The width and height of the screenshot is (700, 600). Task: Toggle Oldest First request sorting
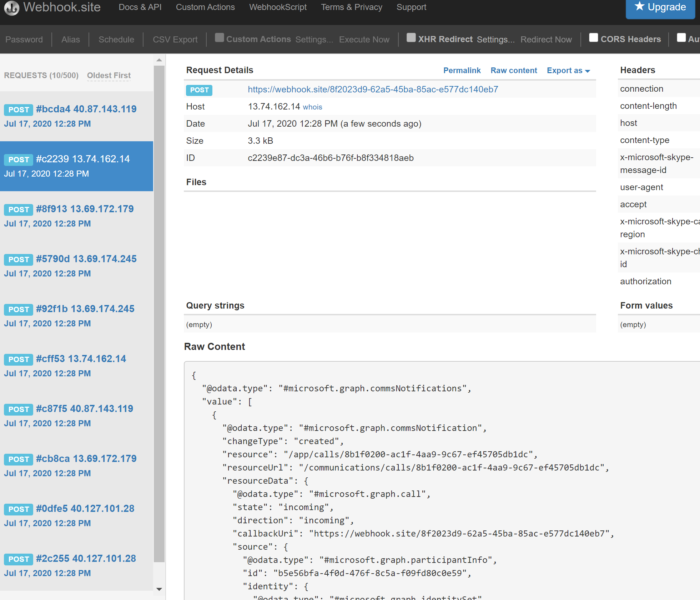[x=109, y=75]
